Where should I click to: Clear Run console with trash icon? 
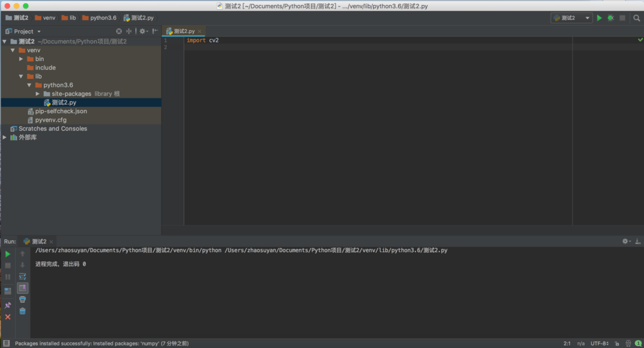[x=23, y=311]
